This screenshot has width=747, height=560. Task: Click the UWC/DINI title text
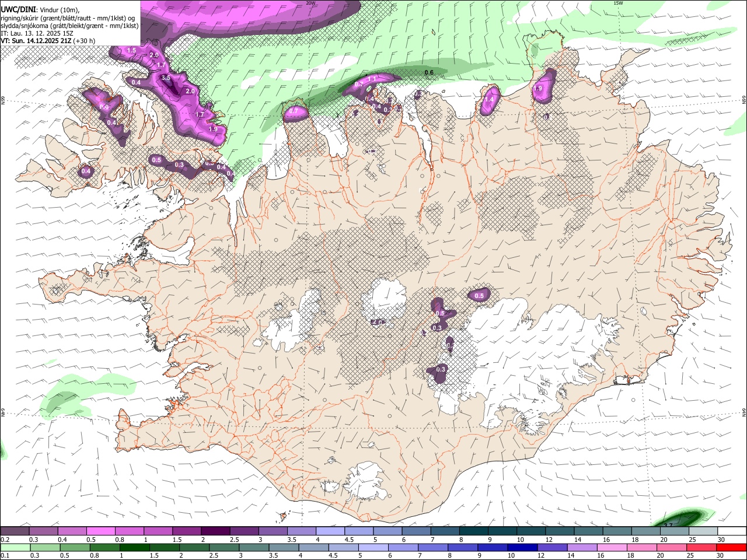19,9
